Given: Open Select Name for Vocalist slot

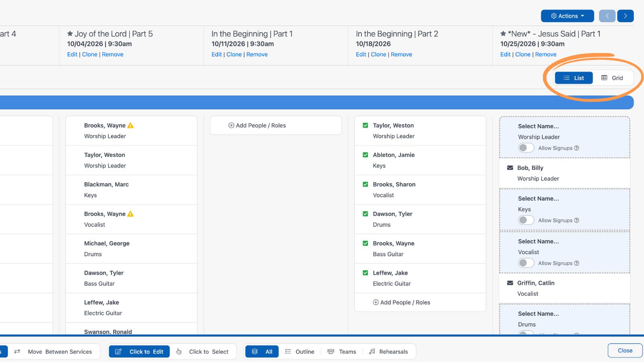Looking at the screenshot, I should (x=538, y=241).
